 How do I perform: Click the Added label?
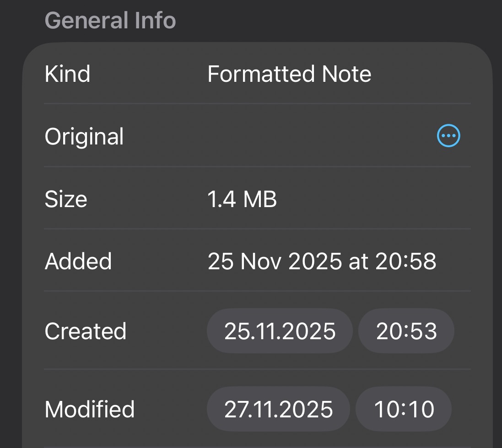click(x=78, y=261)
